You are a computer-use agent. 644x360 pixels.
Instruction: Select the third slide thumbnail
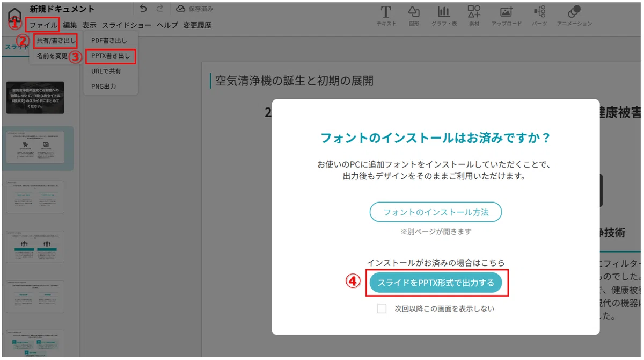pyautogui.click(x=35, y=197)
